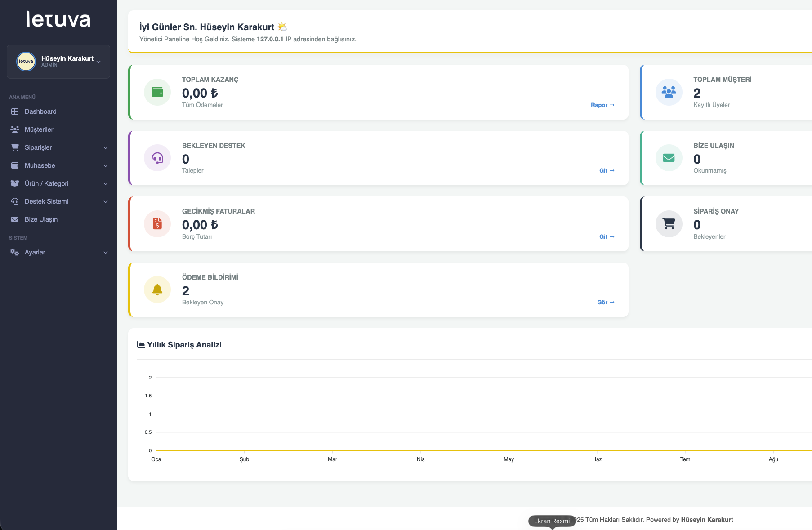
Task: Click the yellow bell icon in Ödeme Bildirimi
Action: click(157, 290)
